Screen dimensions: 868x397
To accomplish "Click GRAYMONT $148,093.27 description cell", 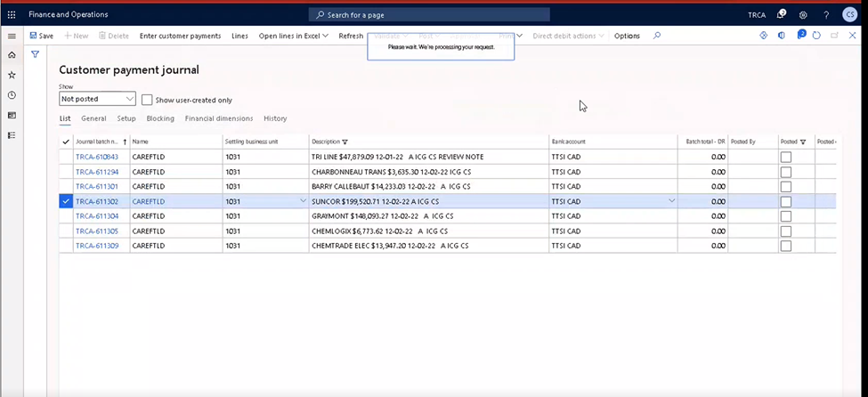I will pyautogui.click(x=428, y=216).
